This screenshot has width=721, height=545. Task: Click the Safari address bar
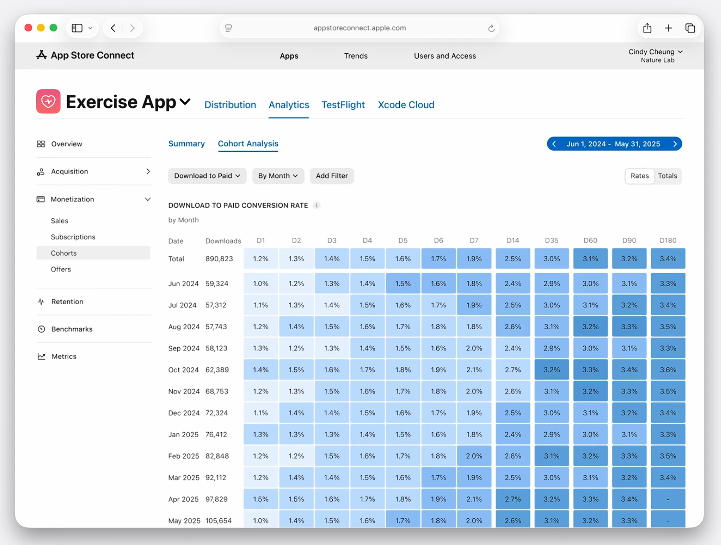point(360,28)
